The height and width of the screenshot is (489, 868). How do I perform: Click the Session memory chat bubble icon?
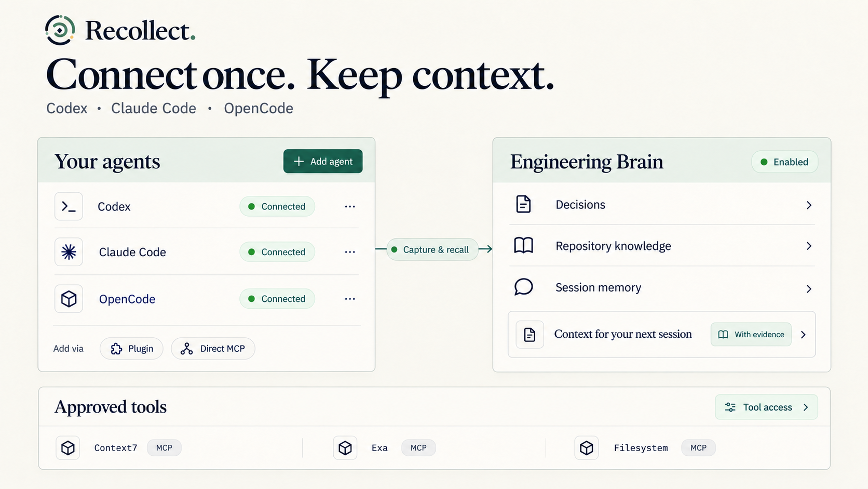[x=523, y=287]
